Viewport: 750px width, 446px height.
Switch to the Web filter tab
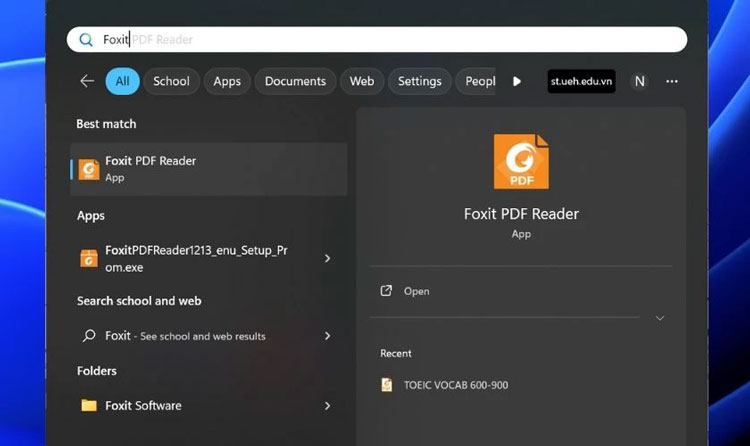coord(362,81)
